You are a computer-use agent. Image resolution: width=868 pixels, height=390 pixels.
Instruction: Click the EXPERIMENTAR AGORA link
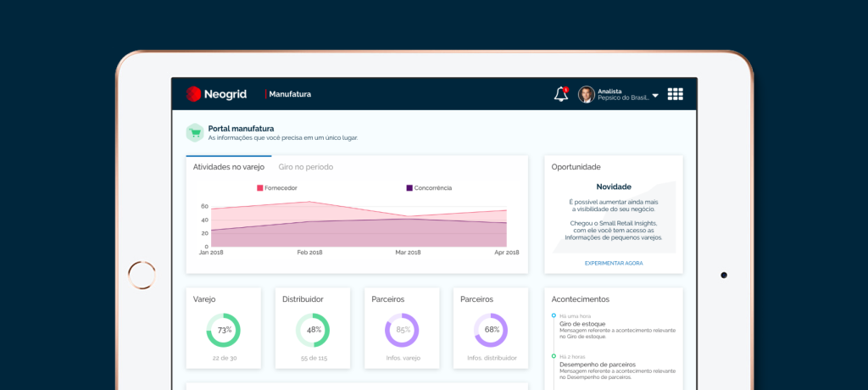(614, 263)
